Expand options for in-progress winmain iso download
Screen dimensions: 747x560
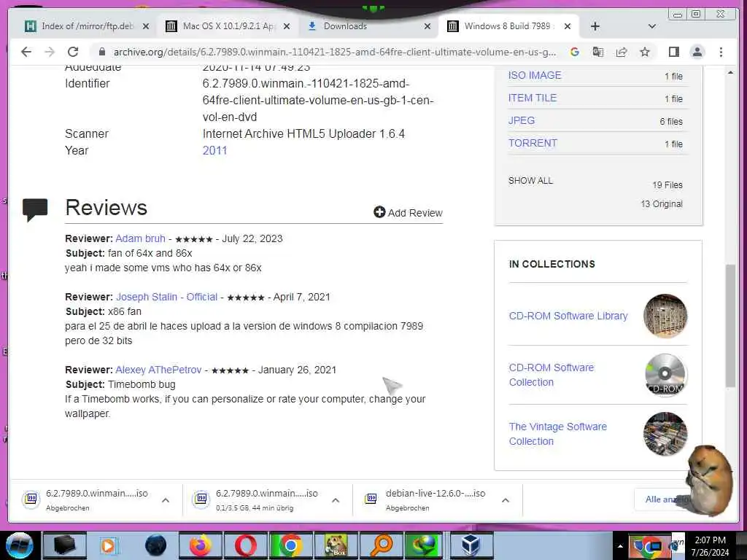[x=336, y=500]
